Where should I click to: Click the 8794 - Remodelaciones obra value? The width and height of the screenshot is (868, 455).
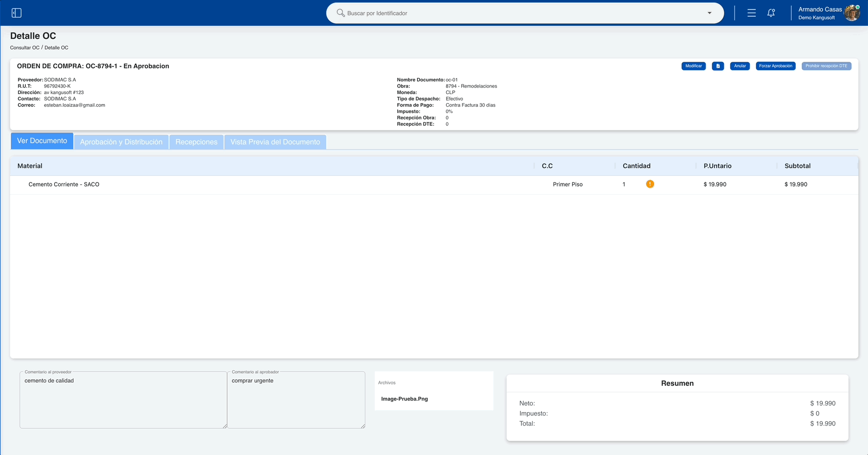471,86
